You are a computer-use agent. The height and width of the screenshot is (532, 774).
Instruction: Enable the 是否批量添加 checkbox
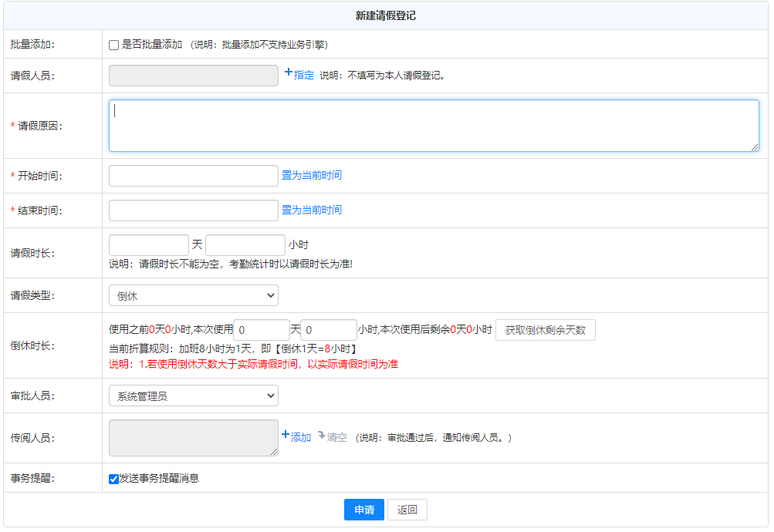click(x=114, y=45)
